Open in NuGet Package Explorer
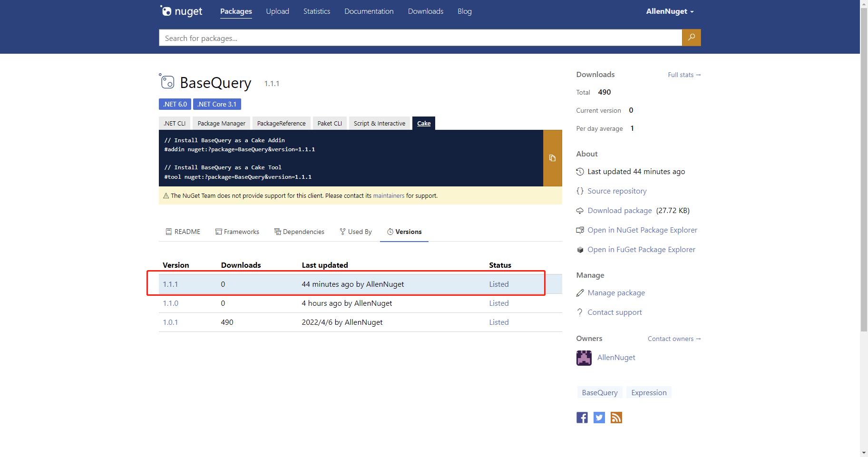Screen dimensions: 868x457 [x=643, y=230]
